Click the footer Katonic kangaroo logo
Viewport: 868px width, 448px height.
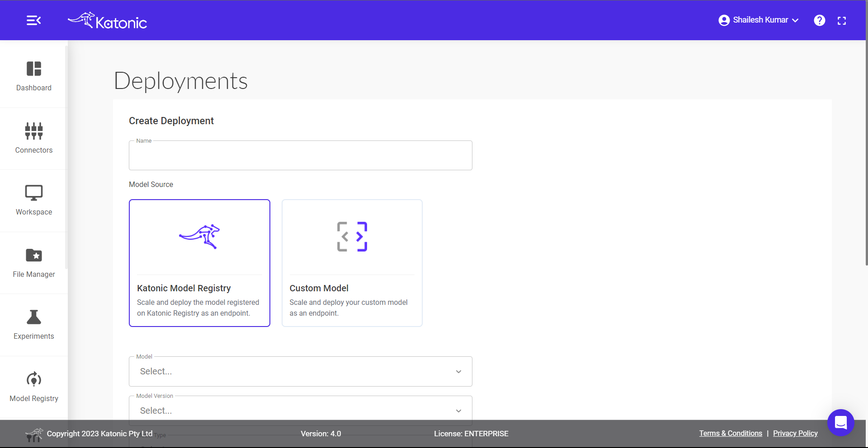coord(34,435)
